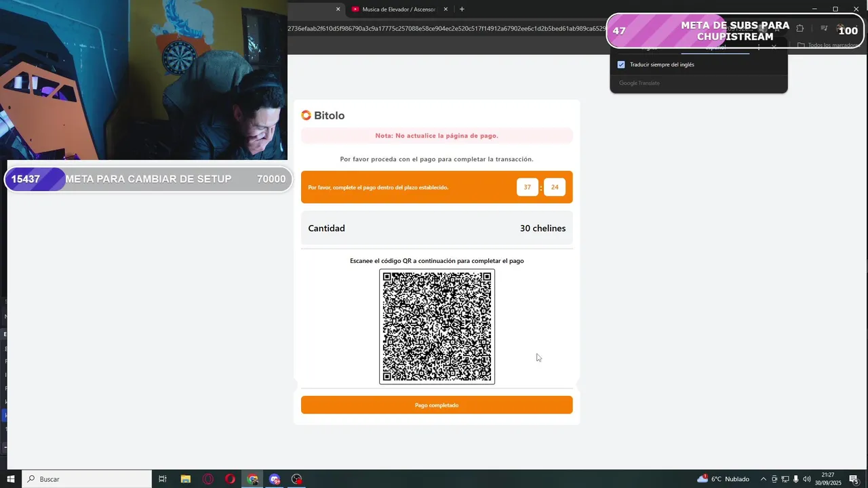Click the countdown minutes box showing 37
Viewport: 868px width, 488px height.
[x=527, y=187]
